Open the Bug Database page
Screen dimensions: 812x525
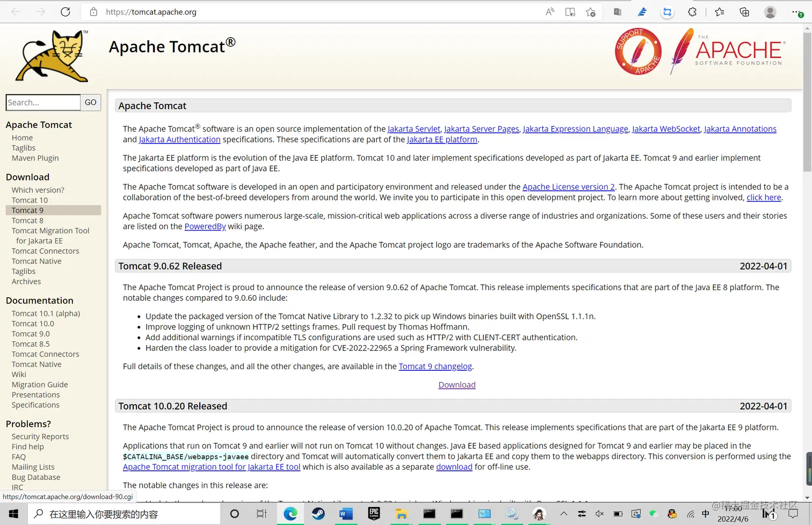point(36,477)
